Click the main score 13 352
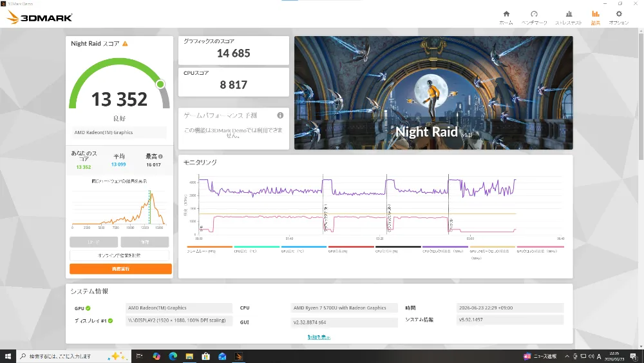This screenshot has height=363, width=644. pos(119,99)
